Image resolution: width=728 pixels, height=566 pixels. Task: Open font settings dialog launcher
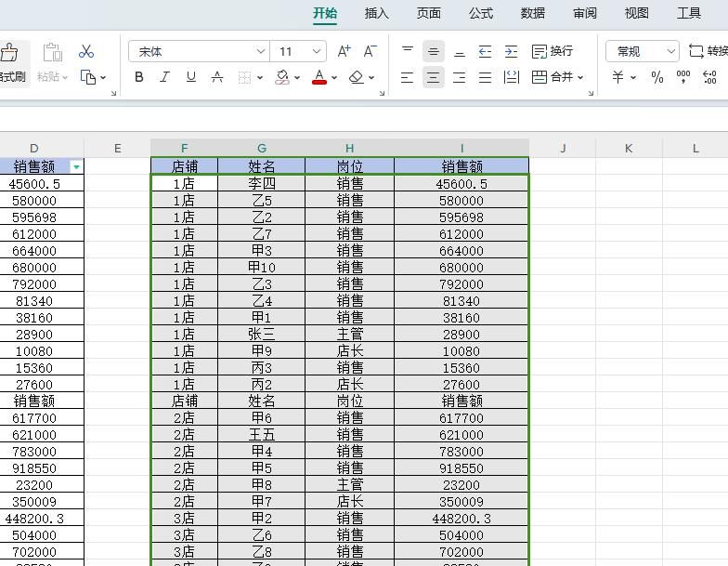click(x=382, y=93)
